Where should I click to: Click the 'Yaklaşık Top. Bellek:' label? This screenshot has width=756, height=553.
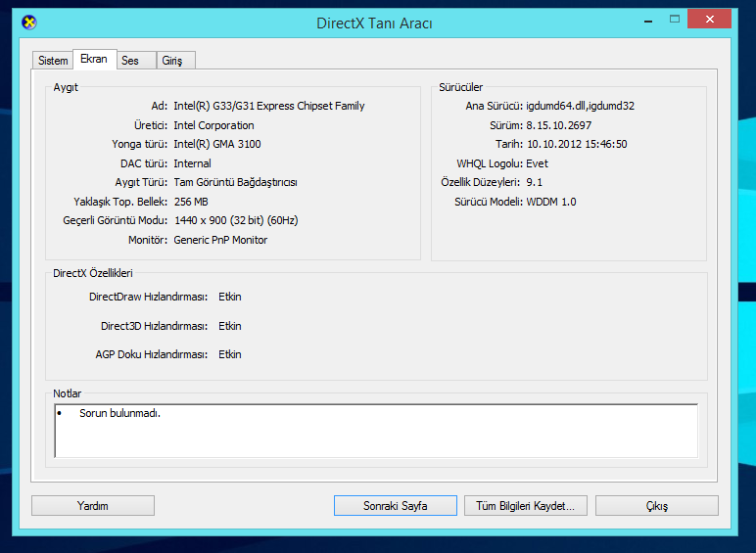pos(120,202)
